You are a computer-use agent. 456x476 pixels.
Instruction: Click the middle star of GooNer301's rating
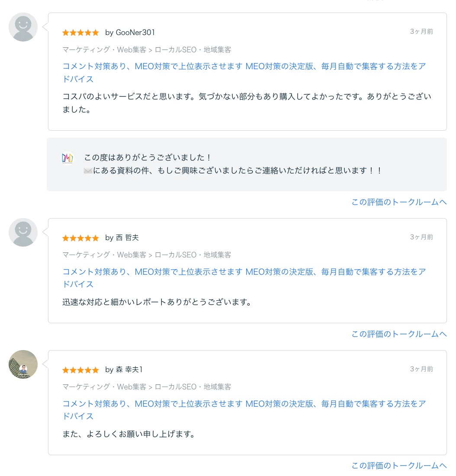(x=80, y=32)
